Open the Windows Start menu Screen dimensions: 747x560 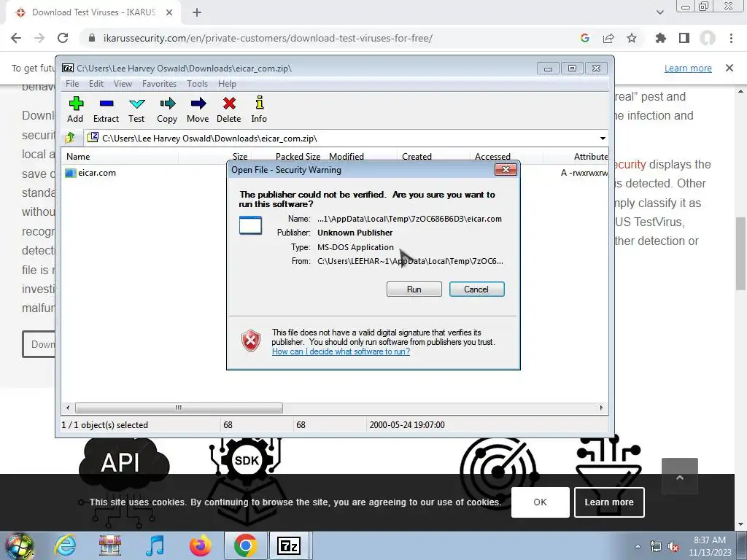19,545
